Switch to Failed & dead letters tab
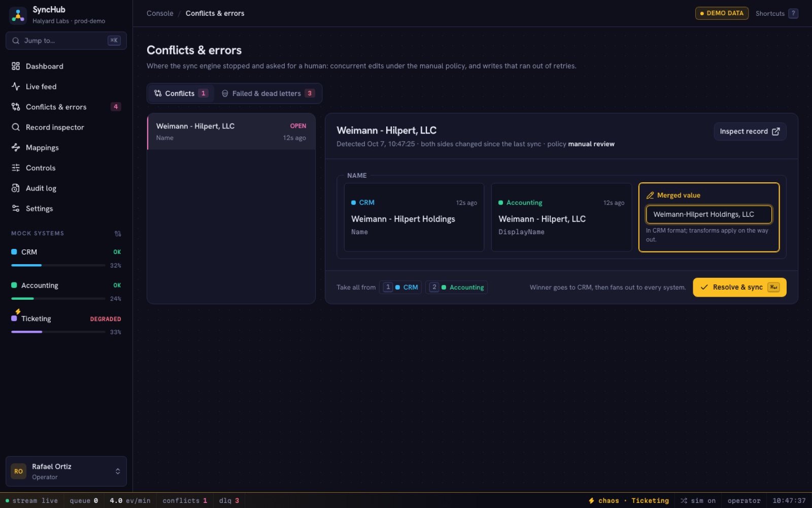The image size is (812, 508). (x=268, y=93)
